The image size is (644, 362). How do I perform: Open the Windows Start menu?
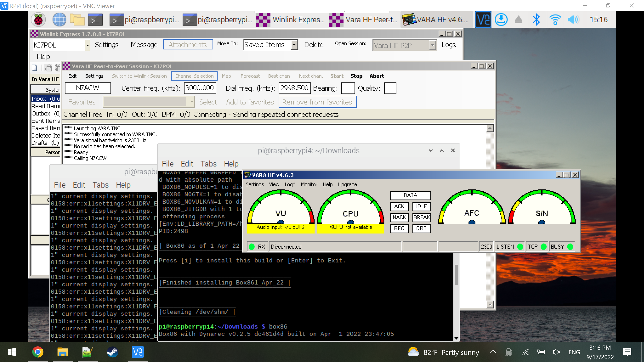tap(12, 352)
